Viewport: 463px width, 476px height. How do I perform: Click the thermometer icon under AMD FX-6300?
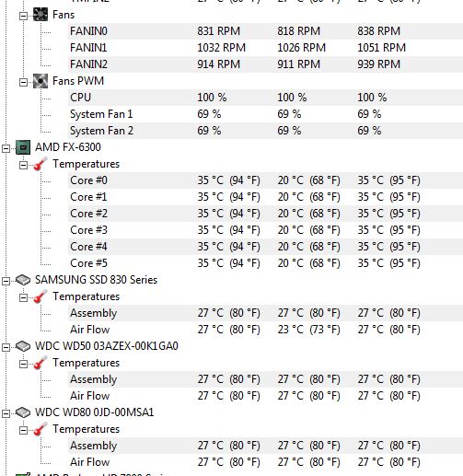pyautogui.click(x=41, y=164)
